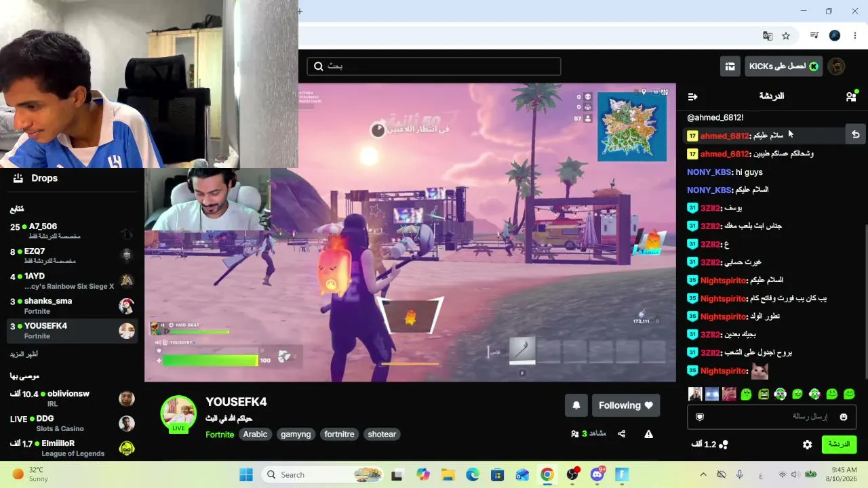Image resolution: width=868 pixels, height=488 pixels.
Task: Click the stream video player
Action: [410, 232]
